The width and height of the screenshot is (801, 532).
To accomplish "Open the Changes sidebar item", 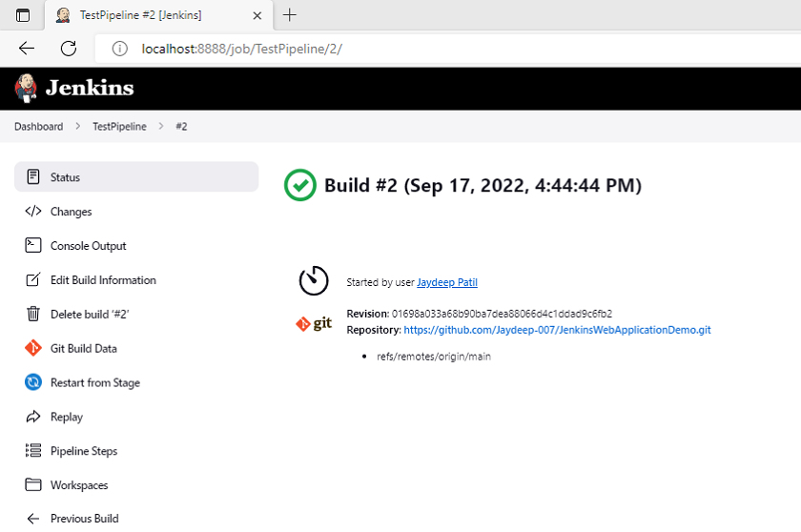I will click(x=136, y=211).
